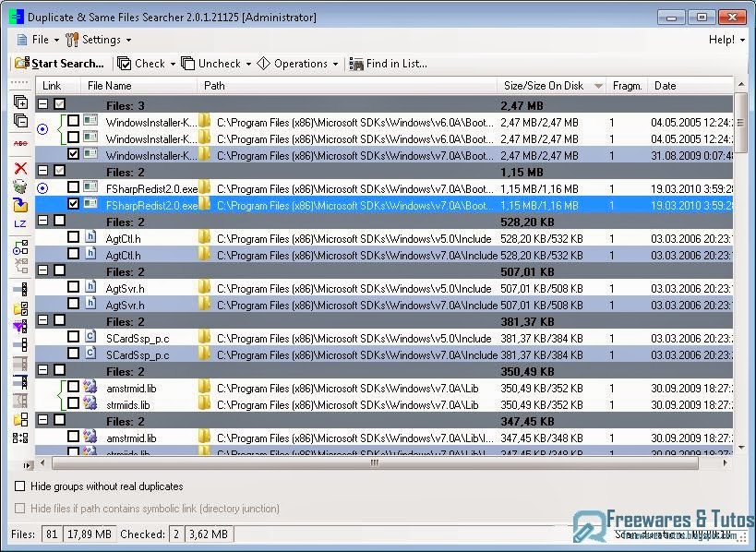The image size is (756, 552).
Task: Open the Settings menu
Action: coord(99,40)
